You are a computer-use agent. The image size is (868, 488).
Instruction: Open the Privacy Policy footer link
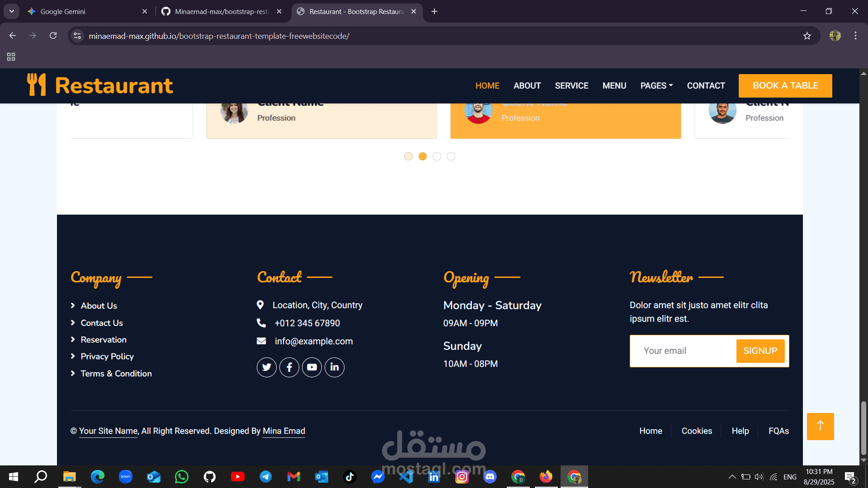click(107, 357)
